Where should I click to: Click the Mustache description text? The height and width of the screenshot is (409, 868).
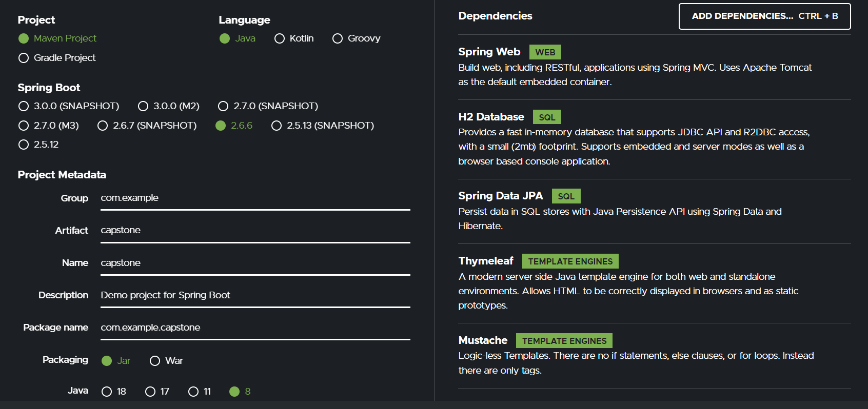[x=636, y=363]
